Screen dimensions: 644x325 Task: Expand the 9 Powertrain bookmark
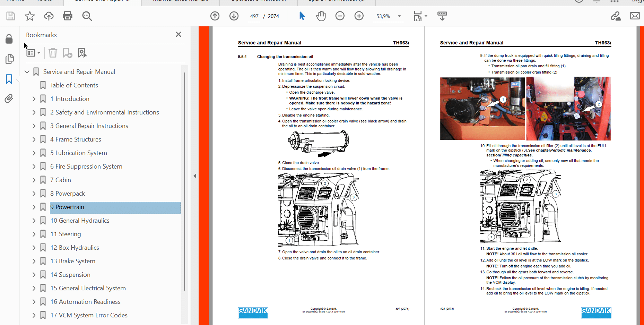click(34, 207)
